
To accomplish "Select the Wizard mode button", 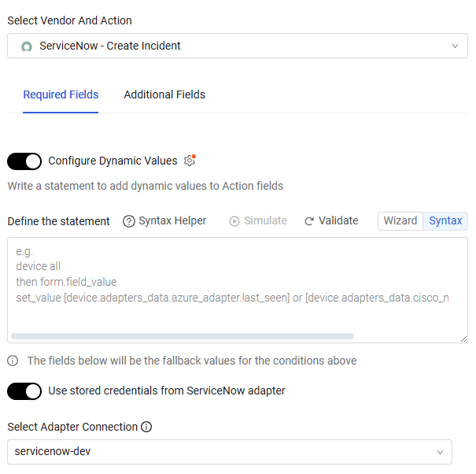I will (x=400, y=220).
